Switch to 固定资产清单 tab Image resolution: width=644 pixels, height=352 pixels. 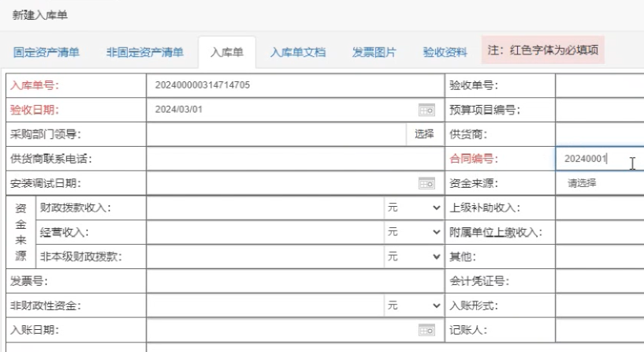coord(47,52)
